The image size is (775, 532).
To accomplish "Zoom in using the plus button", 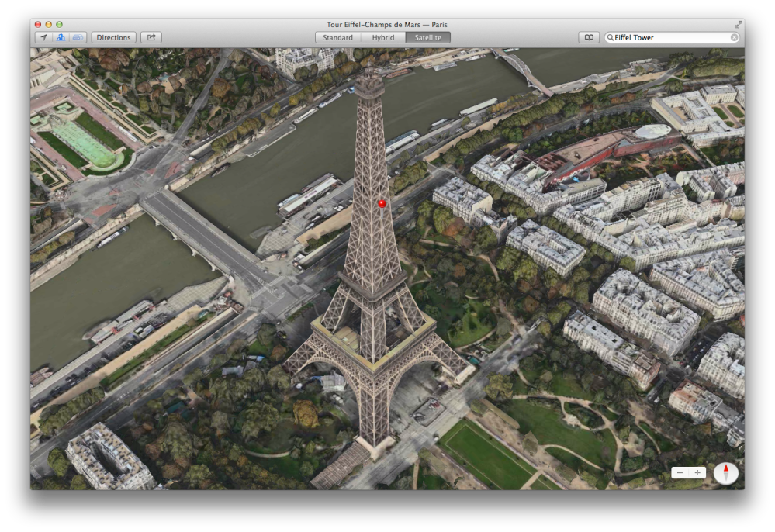I will pyautogui.click(x=697, y=472).
